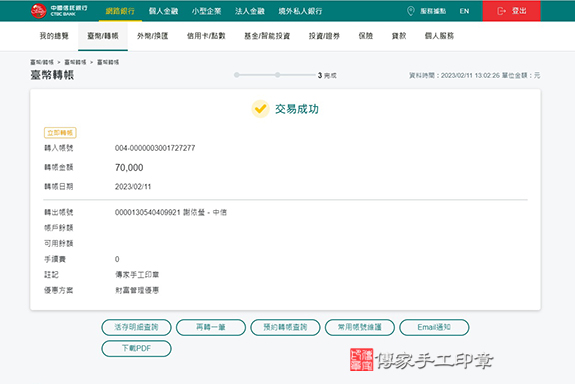Click the red 登出 button
The image size is (575, 384).
tap(511, 11)
